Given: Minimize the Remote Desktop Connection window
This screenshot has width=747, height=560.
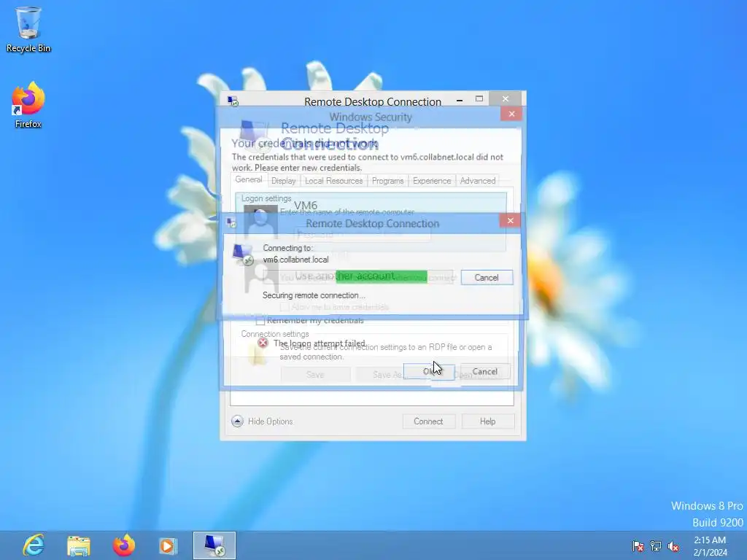Looking at the screenshot, I should [460, 99].
